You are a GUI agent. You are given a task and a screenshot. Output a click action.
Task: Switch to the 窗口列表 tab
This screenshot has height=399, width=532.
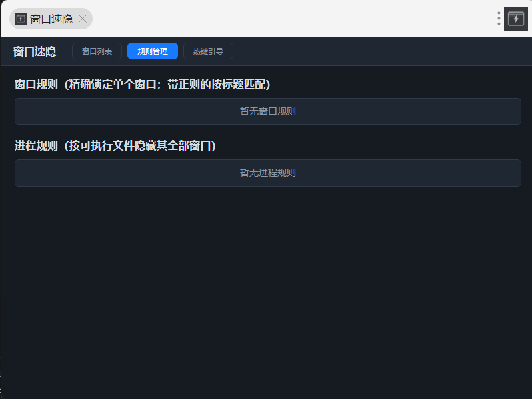(97, 51)
